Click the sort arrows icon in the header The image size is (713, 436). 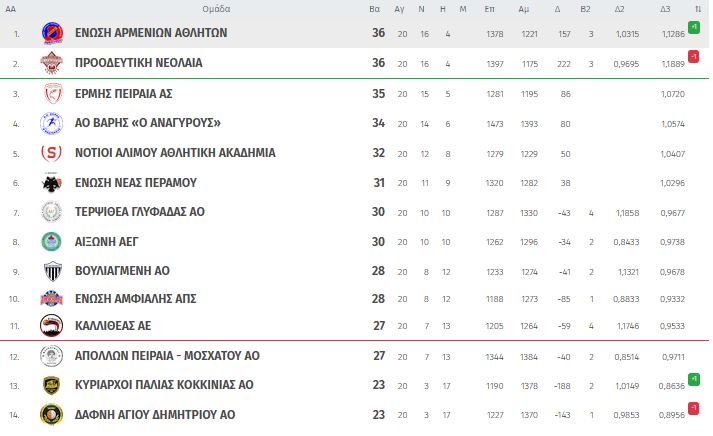(698, 9)
